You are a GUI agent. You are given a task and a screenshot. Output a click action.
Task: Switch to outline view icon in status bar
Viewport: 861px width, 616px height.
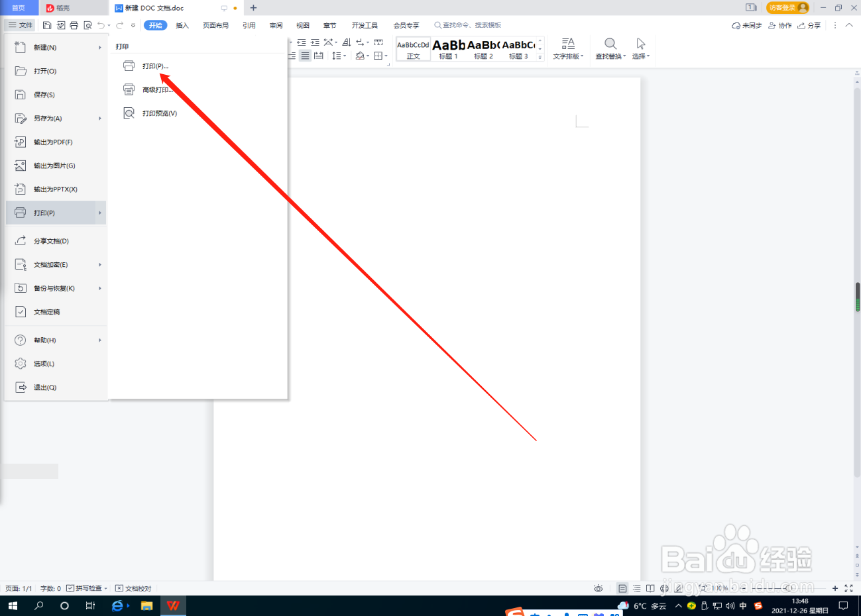pos(636,588)
